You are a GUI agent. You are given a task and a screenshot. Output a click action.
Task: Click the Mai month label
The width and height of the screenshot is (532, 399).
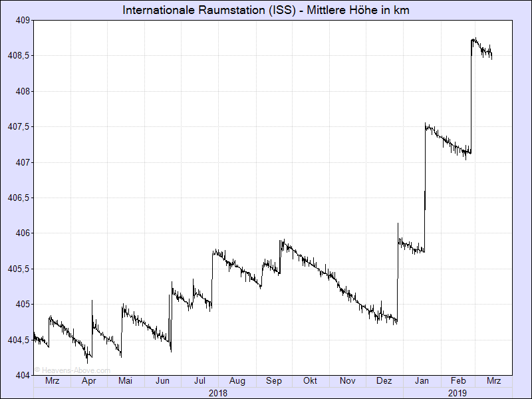point(125,381)
